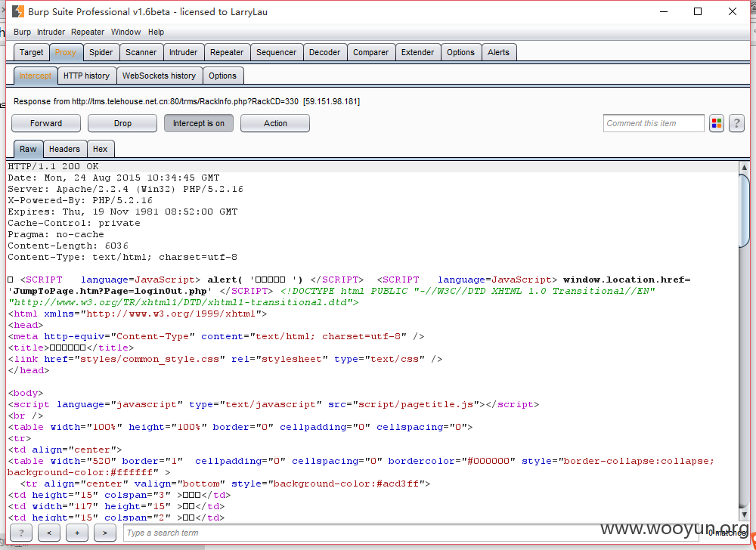The height and width of the screenshot is (550, 756).
Task: Click the Pragma: no-cache header line
Action: click(55, 234)
